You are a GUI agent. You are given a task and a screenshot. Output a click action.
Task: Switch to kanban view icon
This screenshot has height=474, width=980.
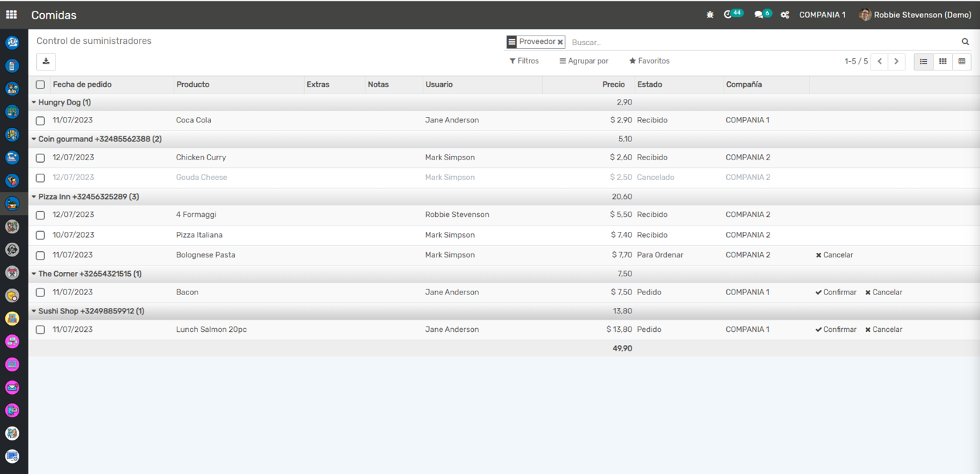click(x=943, y=61)
